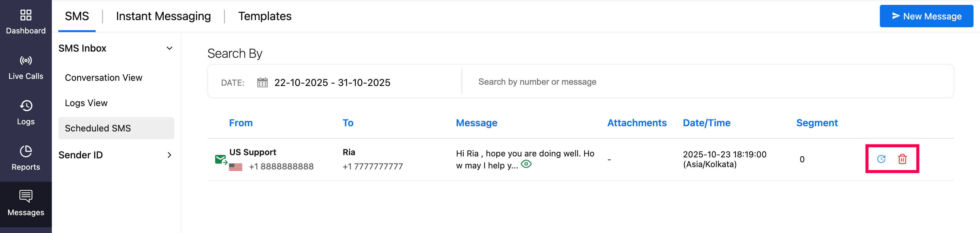The height and width of the screenshot is (233, 980).
Task: Open Live Calls from the sidebar
Action: tap(26, 67)
